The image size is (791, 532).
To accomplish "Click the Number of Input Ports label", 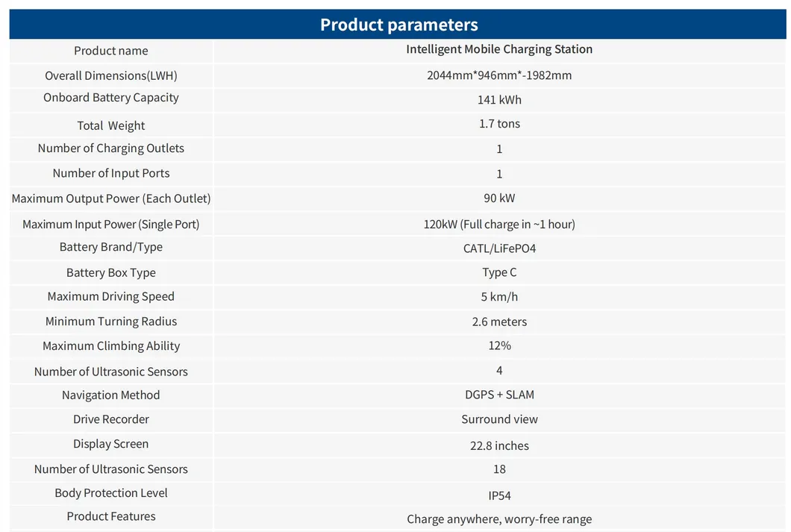I will tap(111, 173).
